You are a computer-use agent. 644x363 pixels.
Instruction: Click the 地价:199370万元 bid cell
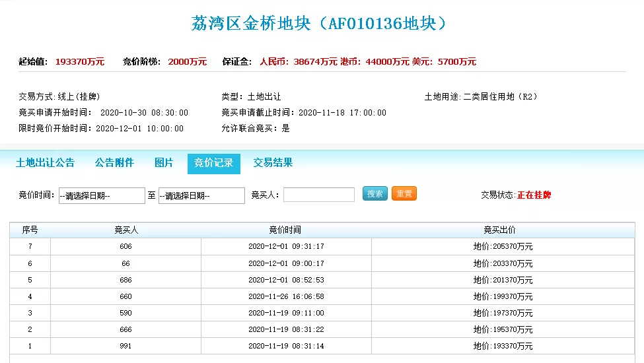[x=503, y=296]
